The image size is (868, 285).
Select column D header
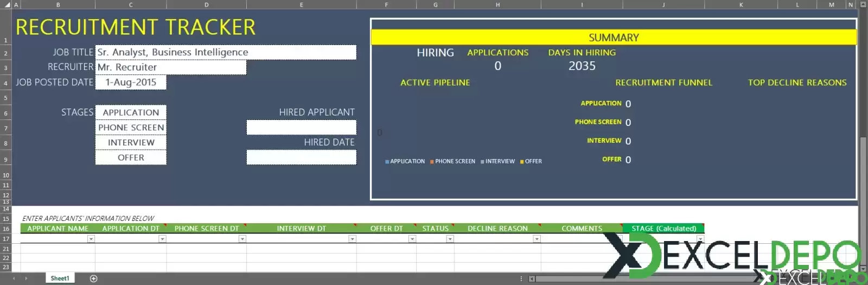pos(207,4)
